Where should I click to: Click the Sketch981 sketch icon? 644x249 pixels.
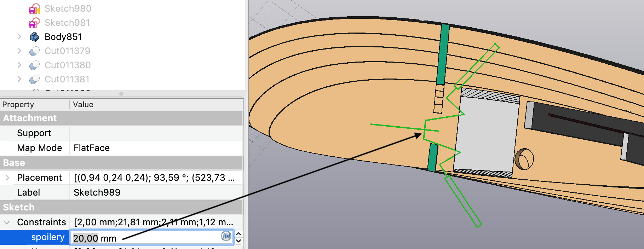pyautogui.click(x=34, y=23)
